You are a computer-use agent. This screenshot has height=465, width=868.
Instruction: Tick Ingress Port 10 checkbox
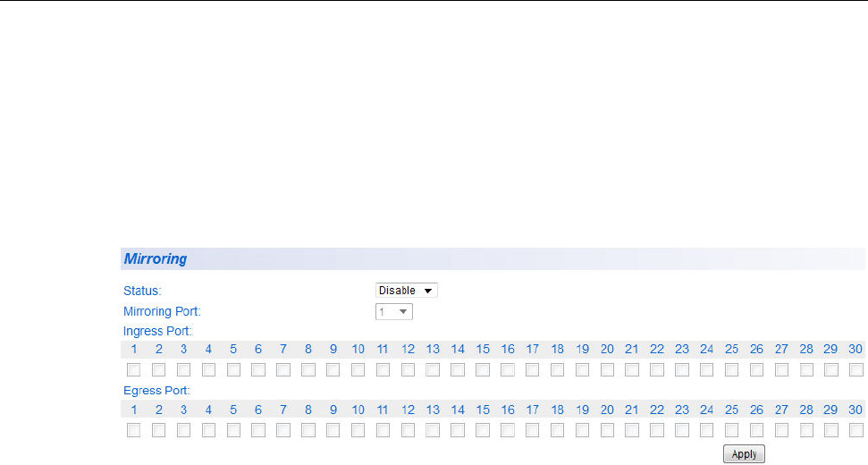click(x=358, y=369)
